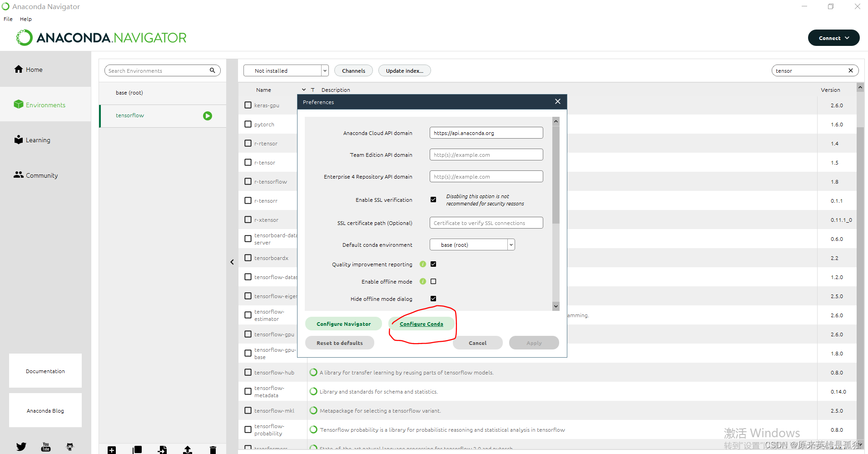Enable offline mode checkbox

(433, 281)
